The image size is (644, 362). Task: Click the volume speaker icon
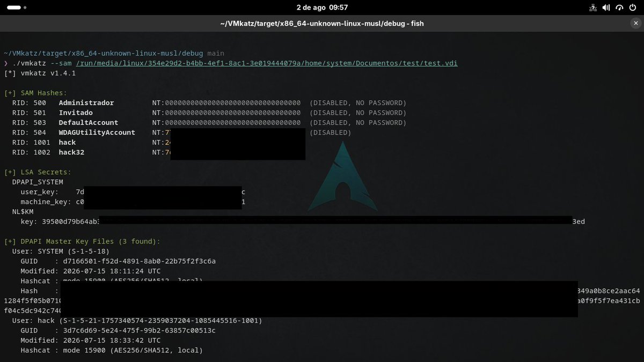pos(606,8)
